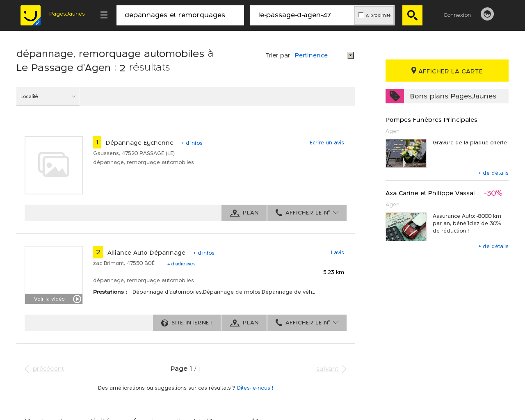Open the hamburger menu icon
Viewport: 525px width, 420px height.
[104, 15]
